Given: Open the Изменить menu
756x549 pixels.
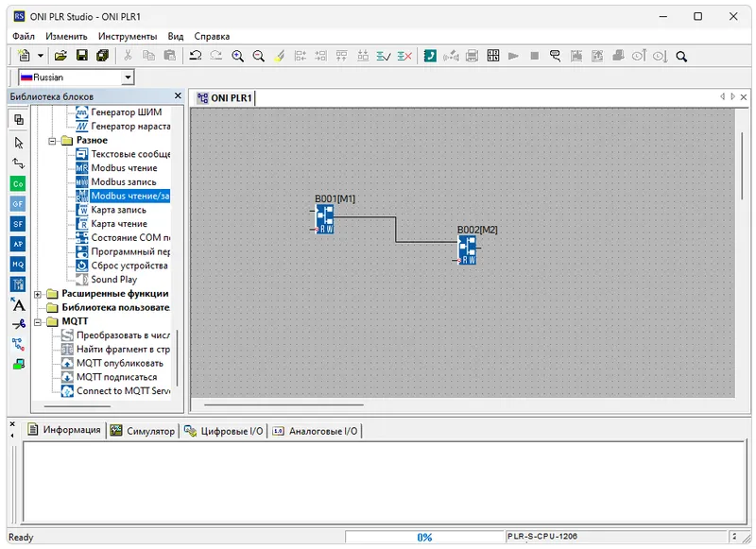Looking at the screenshot, I should (x=66, y=36).
